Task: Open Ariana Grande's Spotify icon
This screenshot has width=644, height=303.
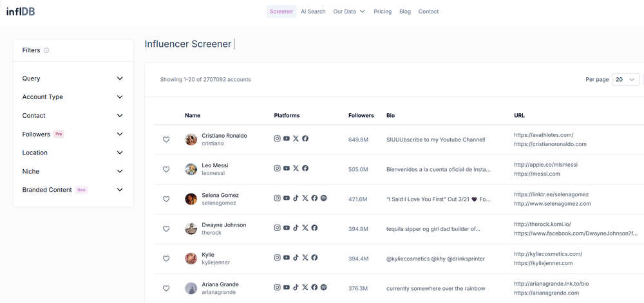Action: pos(324,288)
